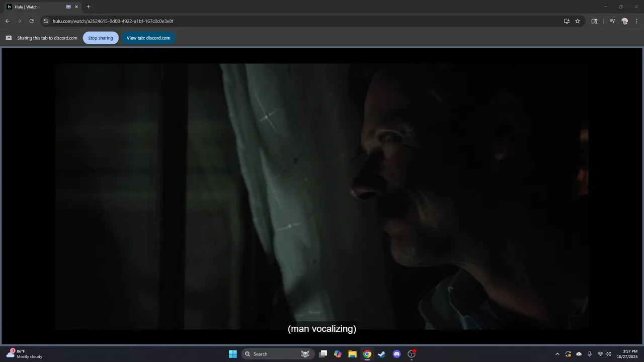
Task: Open Discord from the taskbar
Action: pyautogui.click(x=396, y=354)
